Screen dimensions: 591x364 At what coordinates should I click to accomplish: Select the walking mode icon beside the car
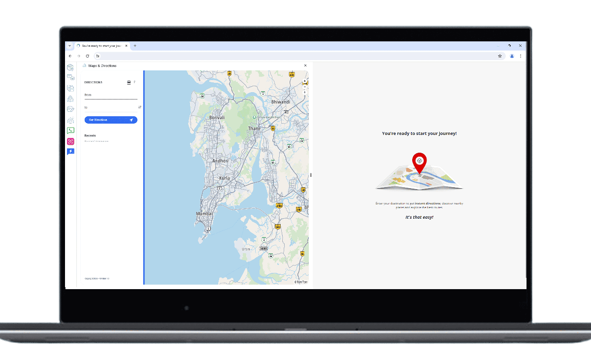click(x=135, y=82)
